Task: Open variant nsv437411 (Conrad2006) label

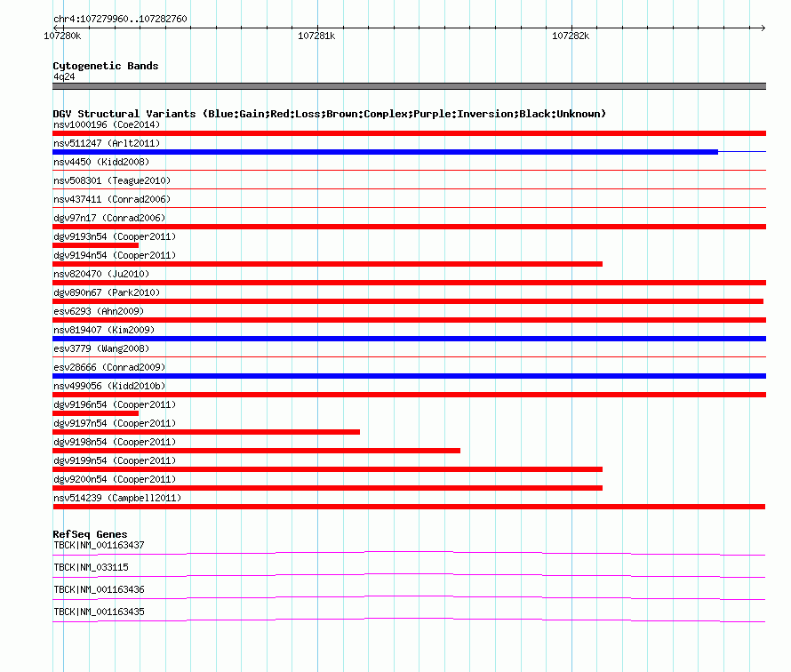Action: tap(112, 199)
